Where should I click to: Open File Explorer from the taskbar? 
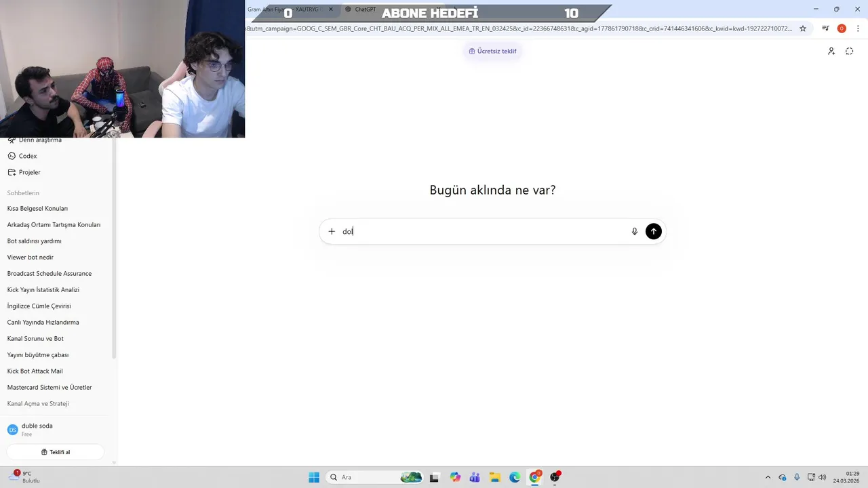point(495,477)
